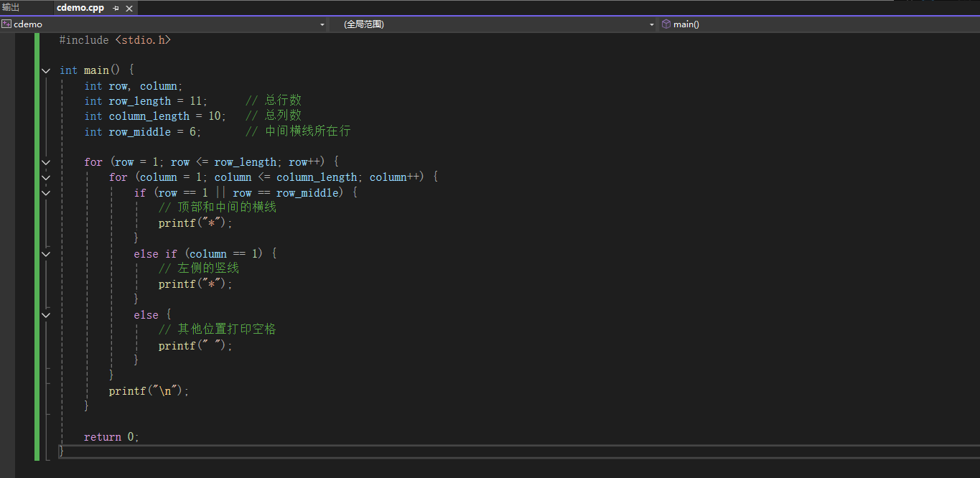
Task: Collapse the final else block
Action: tap(46, 315)
